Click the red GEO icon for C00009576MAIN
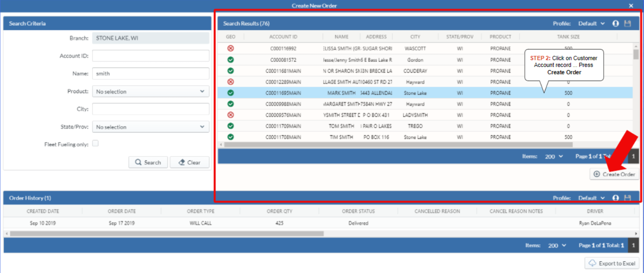This screenshot has height=273, width=644. click(x=231, y=115)
